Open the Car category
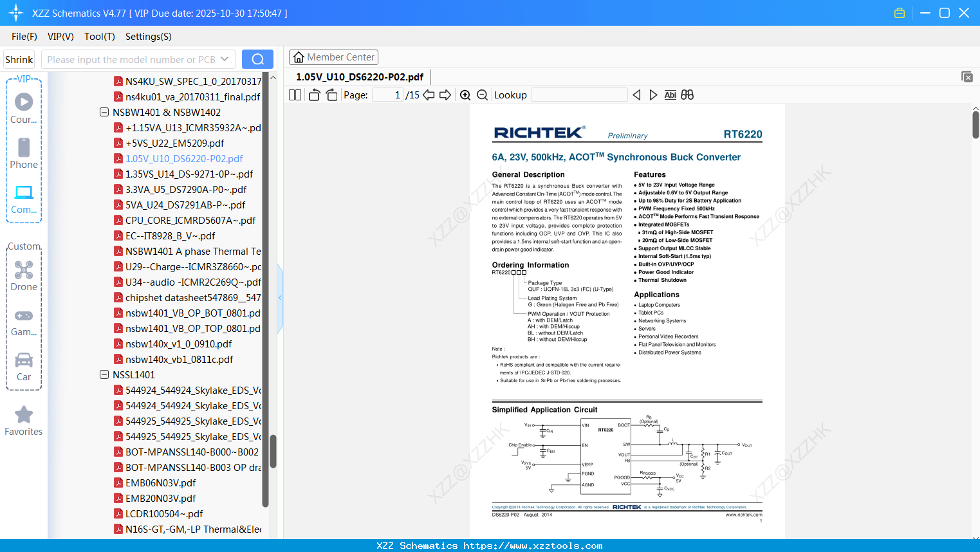 (x=24, y=366)
